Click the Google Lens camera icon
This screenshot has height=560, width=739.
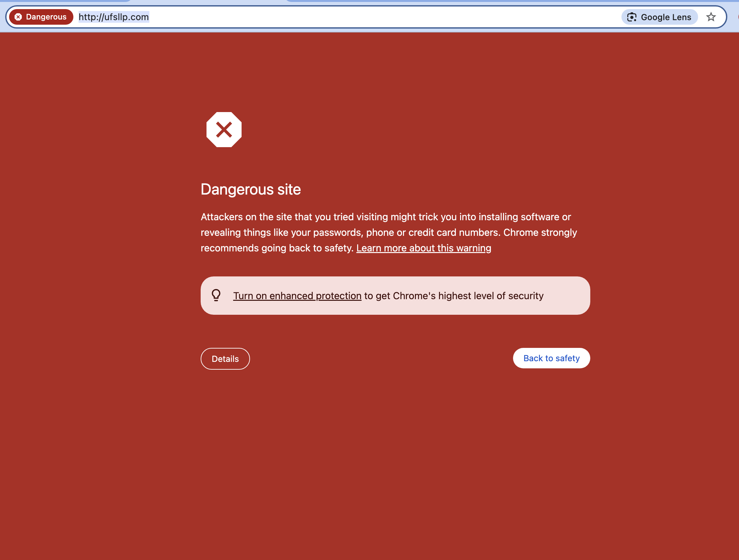tap(632, 17)
